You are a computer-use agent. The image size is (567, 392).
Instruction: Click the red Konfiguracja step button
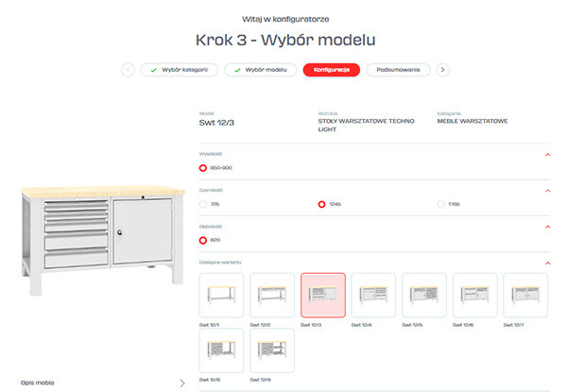[x=331, y=70]
